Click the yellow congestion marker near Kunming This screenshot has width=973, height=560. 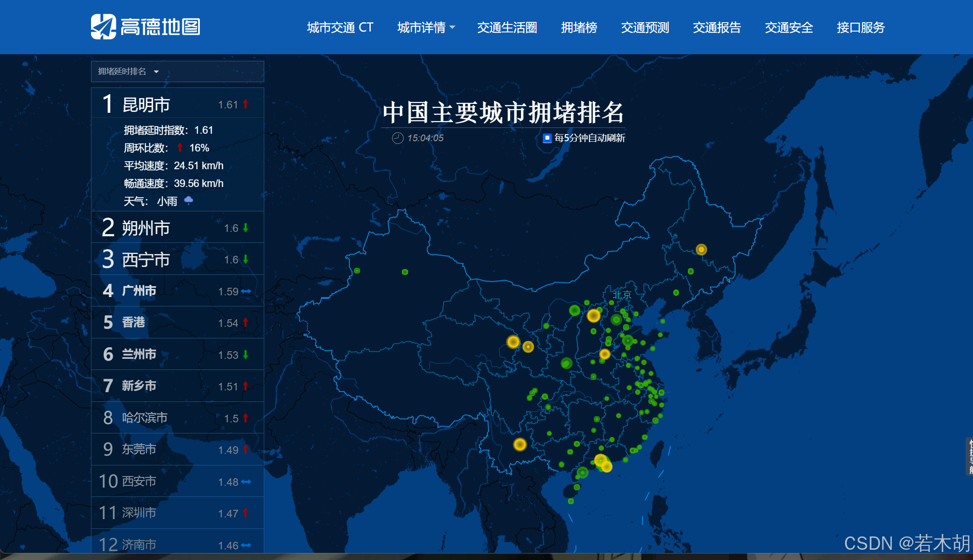click(520, 444)
